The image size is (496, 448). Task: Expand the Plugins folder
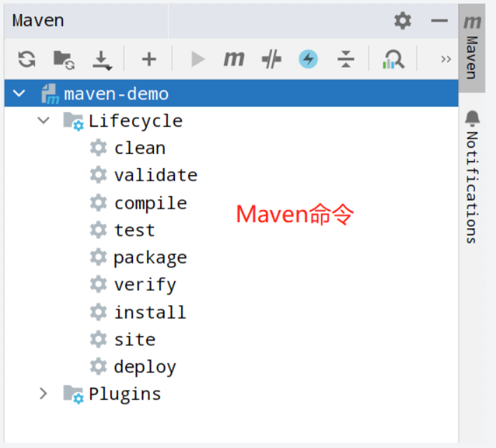43,393
